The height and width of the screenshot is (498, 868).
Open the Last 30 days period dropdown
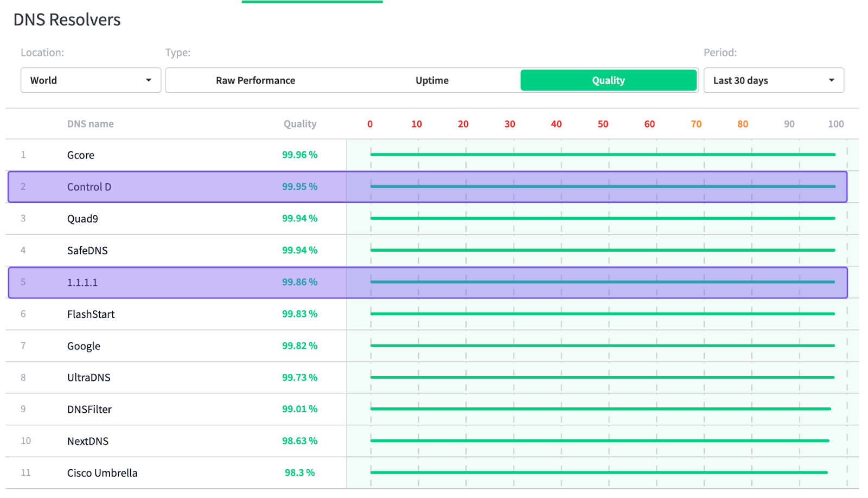click(774, 80)
